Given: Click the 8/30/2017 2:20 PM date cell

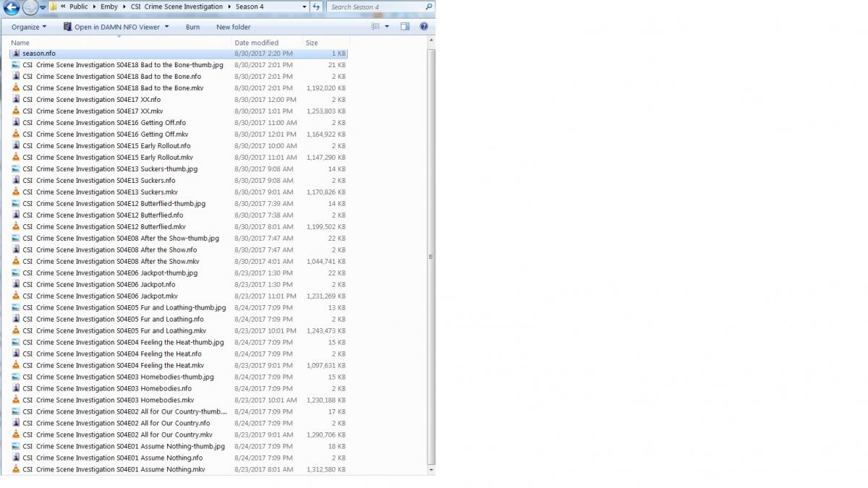Looking at the screenshot, I should pos(264,53).
